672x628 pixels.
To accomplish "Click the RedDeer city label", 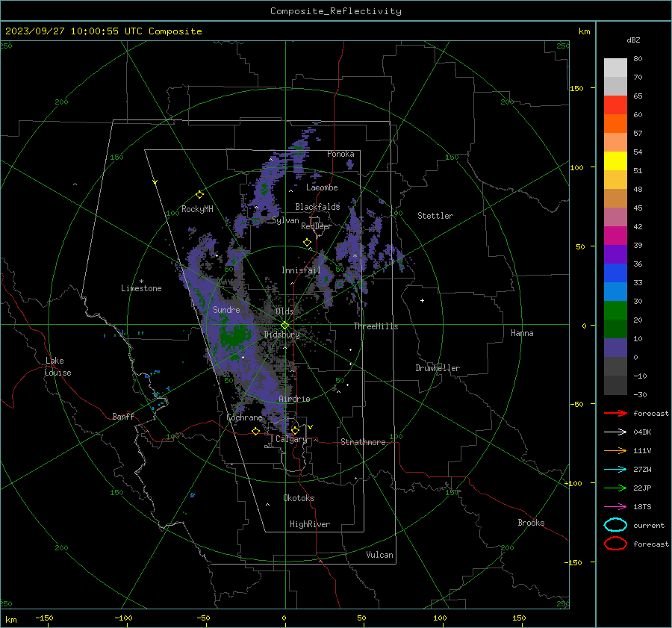I will [x=317, y=226].
